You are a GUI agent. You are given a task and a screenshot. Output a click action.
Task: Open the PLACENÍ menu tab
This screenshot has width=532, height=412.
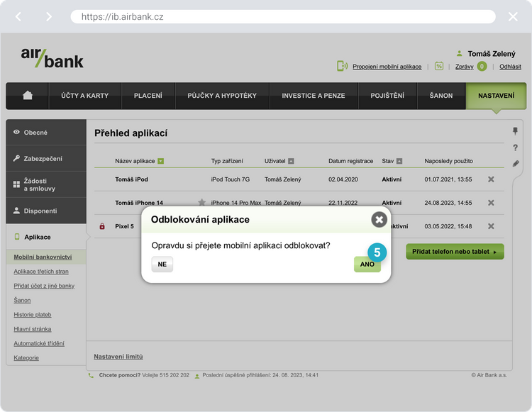[x=148, y=96]
